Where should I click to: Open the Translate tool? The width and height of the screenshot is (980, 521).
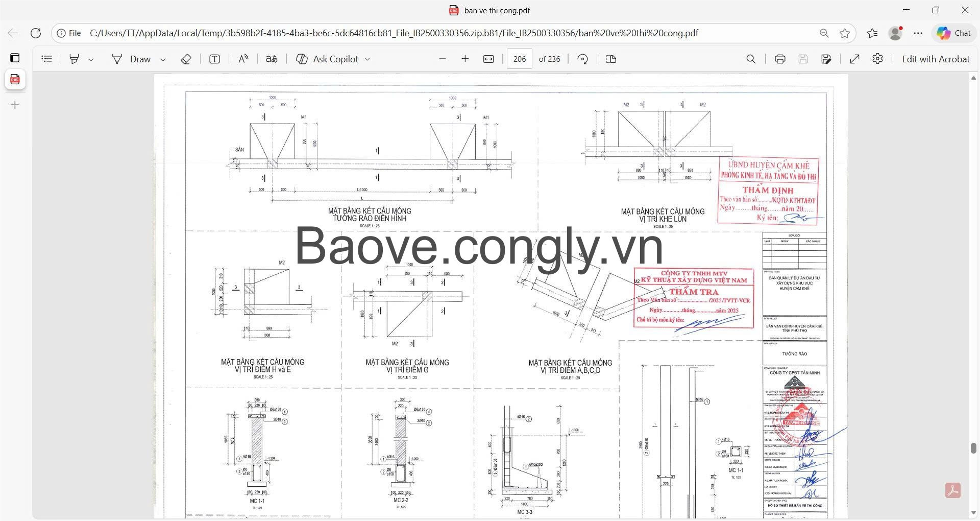click(x=272, y=59)
